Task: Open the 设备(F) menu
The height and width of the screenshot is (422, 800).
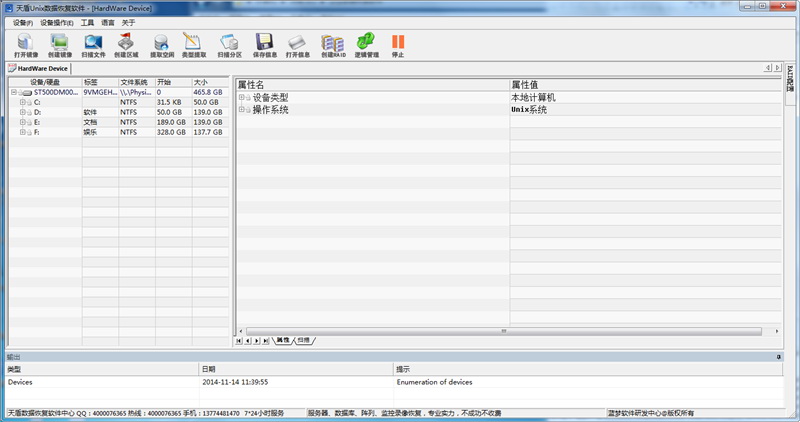Action: (x=23, y=23)
